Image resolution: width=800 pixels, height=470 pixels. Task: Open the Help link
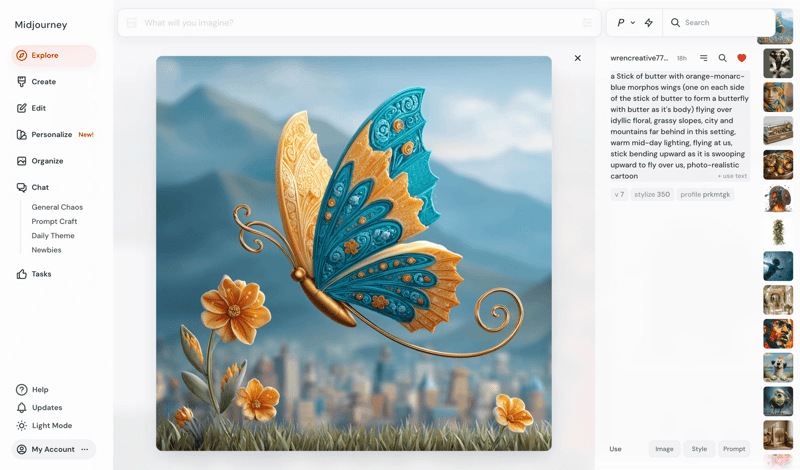tap(40, 390)
